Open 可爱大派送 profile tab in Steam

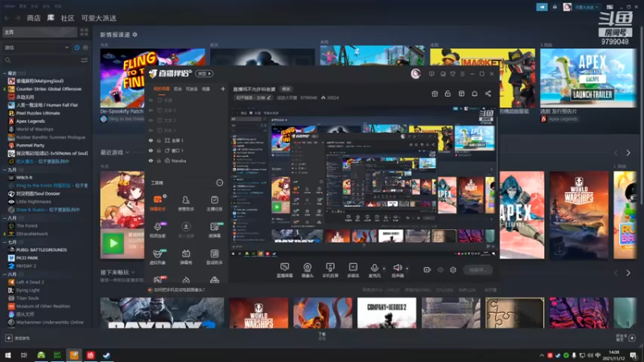coord(98,18)
